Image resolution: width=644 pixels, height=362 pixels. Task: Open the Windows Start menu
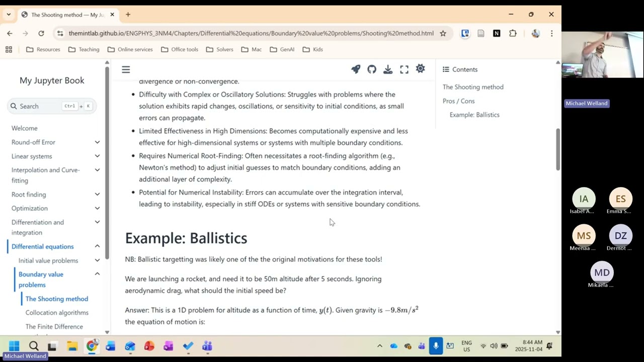coord(14,346)
